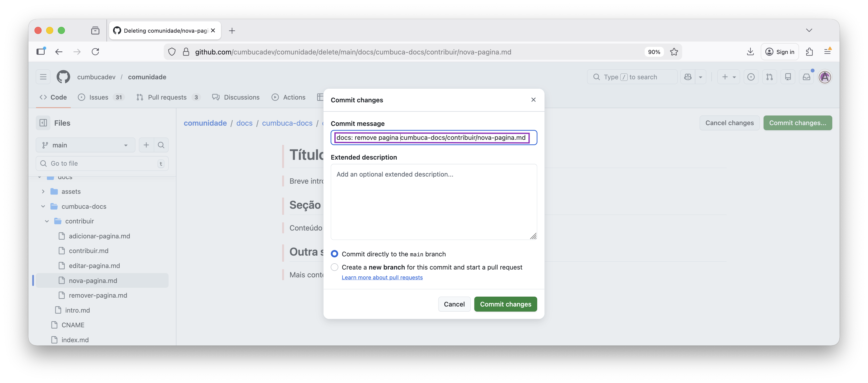
Task: Collapse the Files tree panel icon
Action: click(43, 123)
